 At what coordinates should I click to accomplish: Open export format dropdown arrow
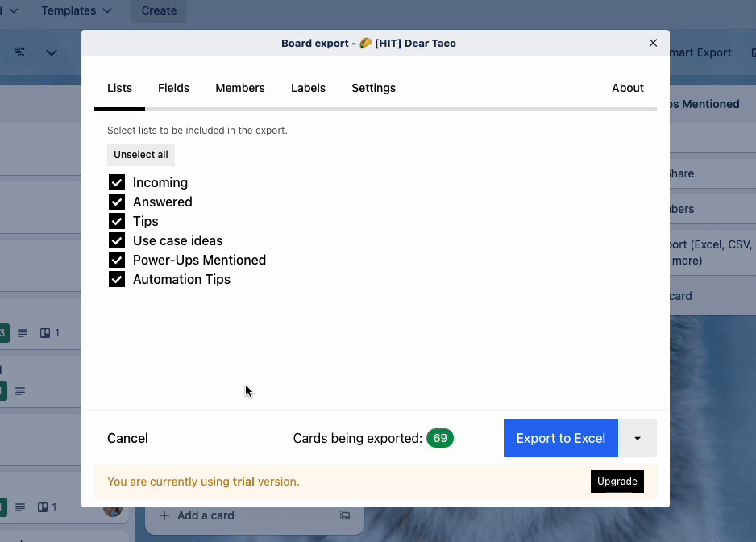(x=638, y=438)
